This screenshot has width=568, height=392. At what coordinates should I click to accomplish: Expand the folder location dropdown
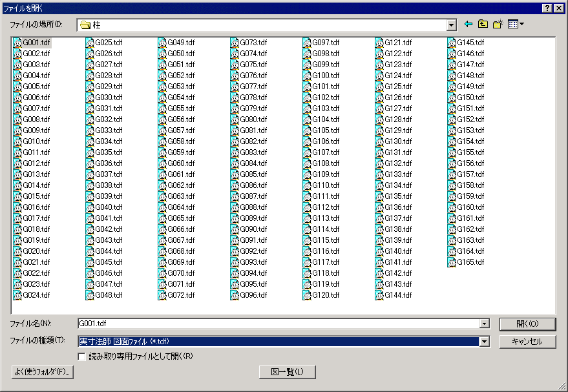[x=452, y=25]
